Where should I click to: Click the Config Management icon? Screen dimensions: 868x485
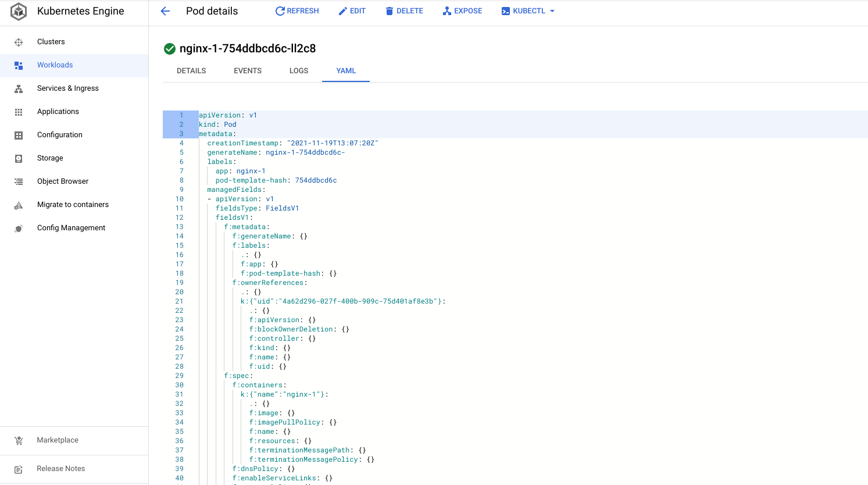pos(19,228)
